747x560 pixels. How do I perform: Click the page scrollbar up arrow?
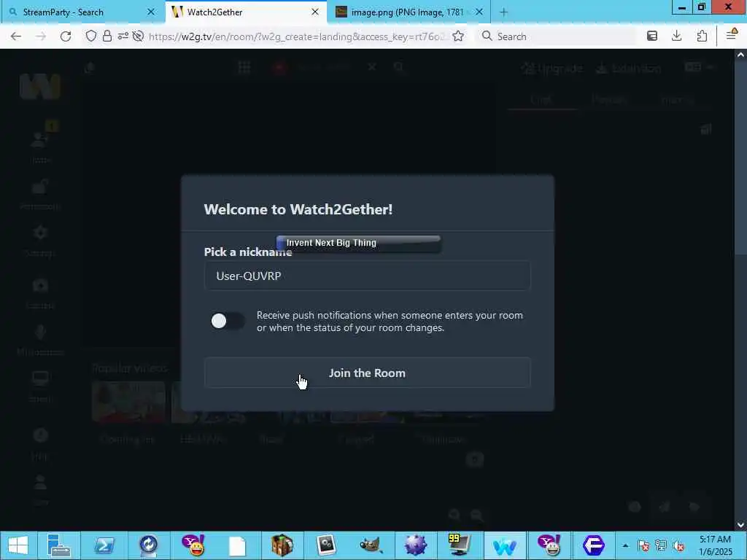741,55
